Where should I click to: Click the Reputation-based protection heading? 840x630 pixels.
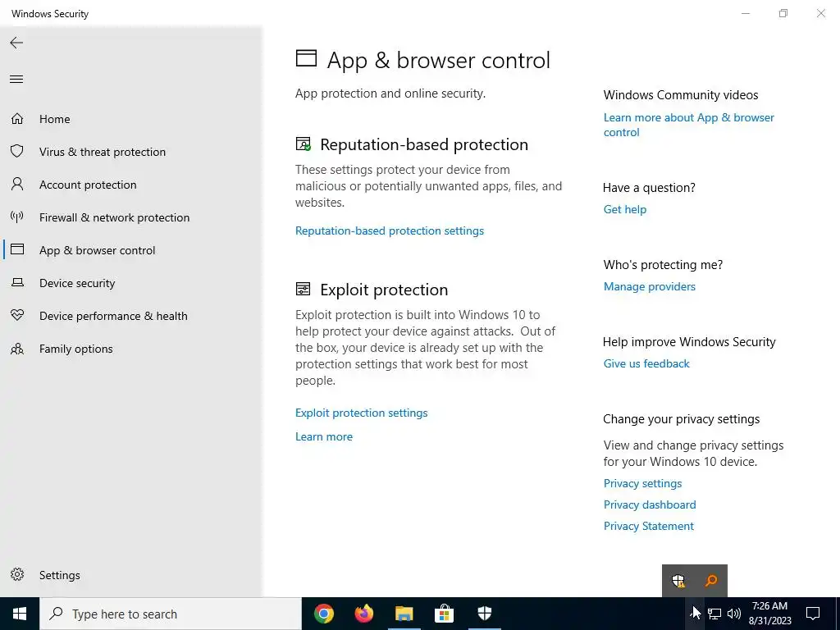click(424, 144)
